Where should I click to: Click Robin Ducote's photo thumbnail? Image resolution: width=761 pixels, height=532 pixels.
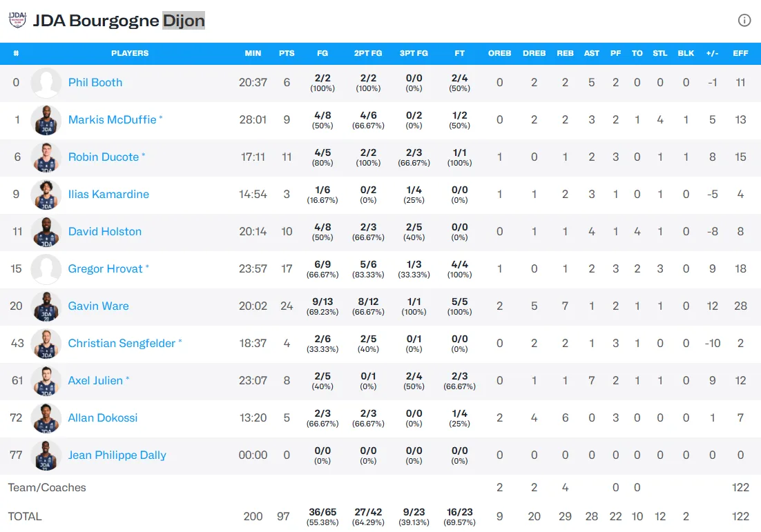[46, 157]
